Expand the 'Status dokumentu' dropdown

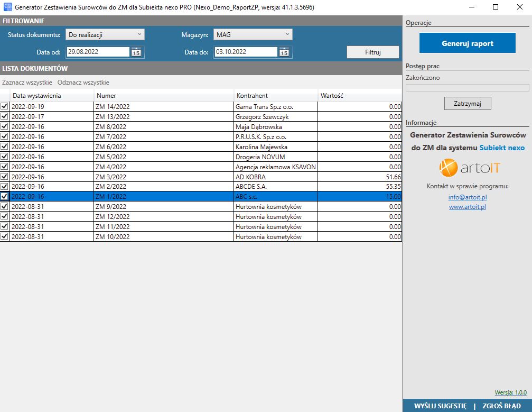(x=105, y=35)
